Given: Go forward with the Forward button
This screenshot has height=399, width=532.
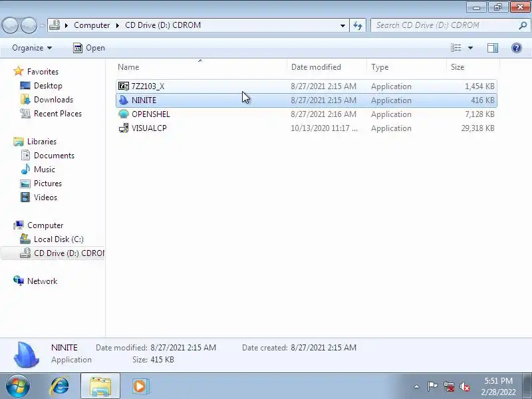Looking at the screenshot, I should click(29, 25).
